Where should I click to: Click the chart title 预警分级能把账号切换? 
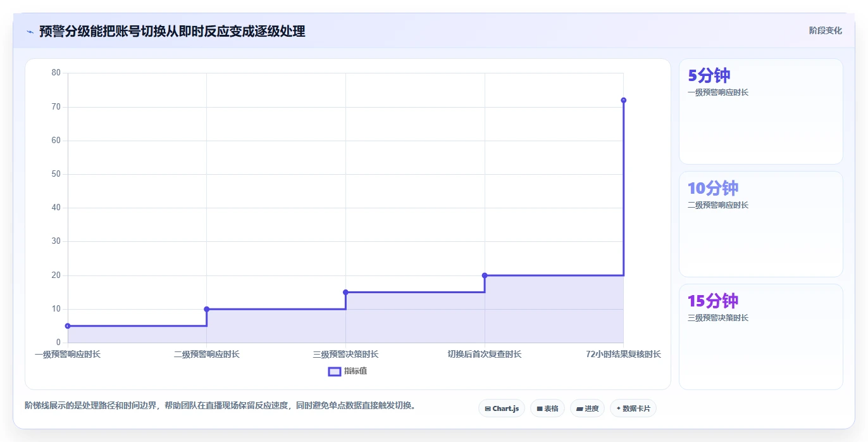[172, 32]
